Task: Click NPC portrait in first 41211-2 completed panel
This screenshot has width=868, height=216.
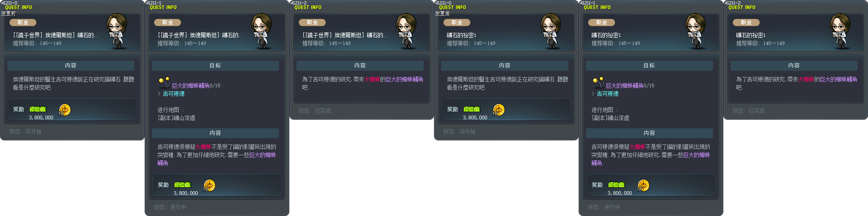Action: [x=407, y=31]
